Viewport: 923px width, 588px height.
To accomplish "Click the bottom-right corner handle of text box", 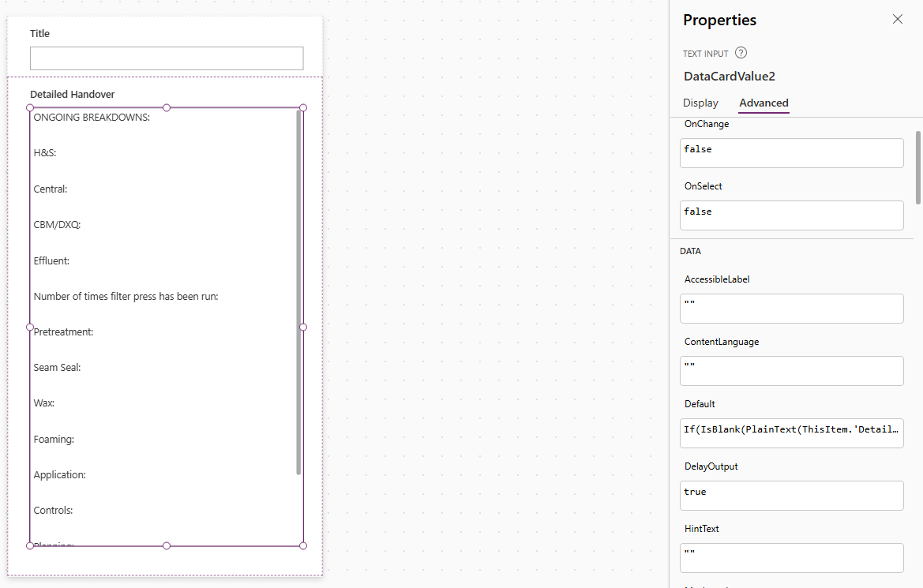I will point(303,545).
